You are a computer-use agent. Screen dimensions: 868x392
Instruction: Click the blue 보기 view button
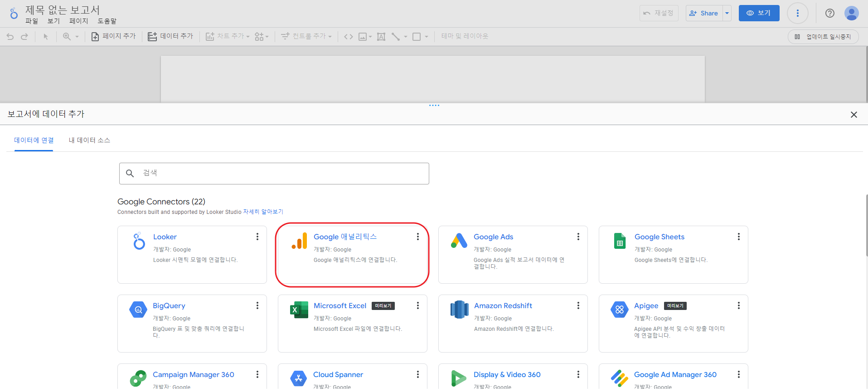[759, 13]
